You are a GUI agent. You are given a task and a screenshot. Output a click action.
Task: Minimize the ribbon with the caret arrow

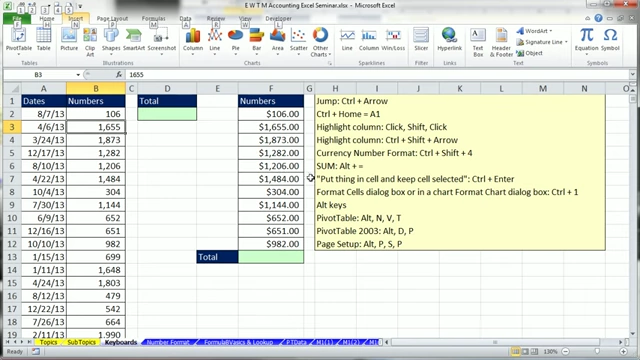pos(587,18)
